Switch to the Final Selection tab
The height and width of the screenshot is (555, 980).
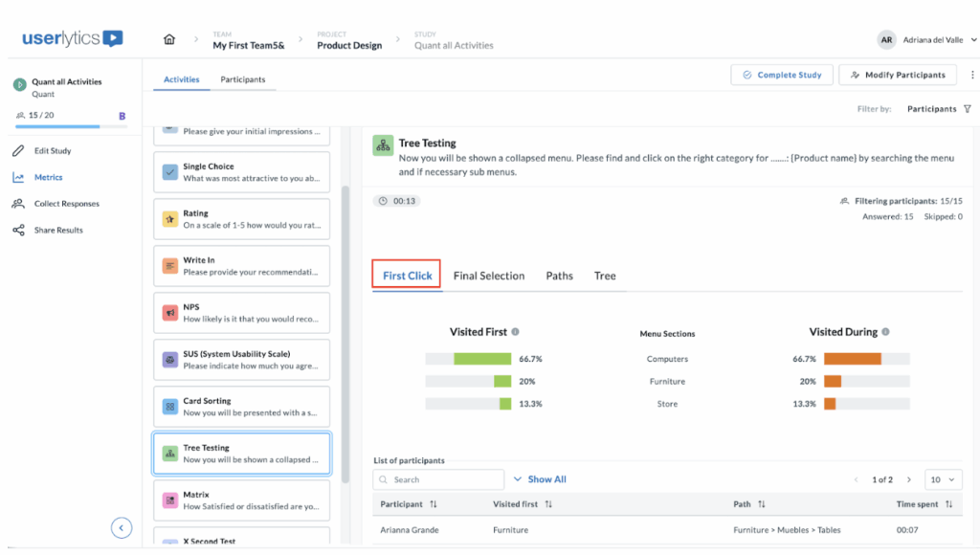pyautogui.click(x=489, y=276)
